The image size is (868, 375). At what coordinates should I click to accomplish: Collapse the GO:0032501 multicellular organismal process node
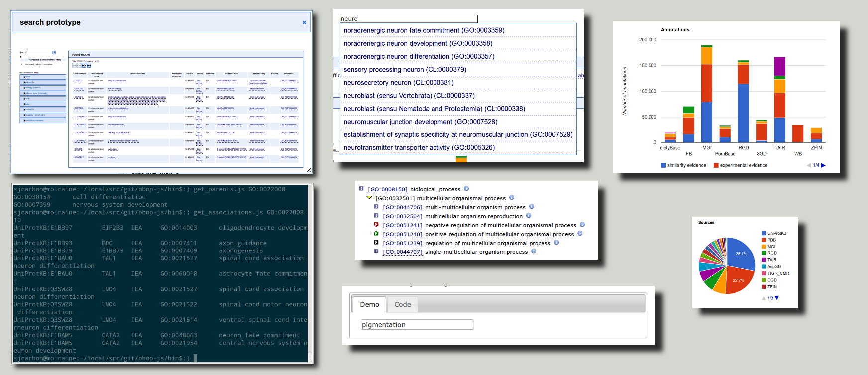click(369, 198)
